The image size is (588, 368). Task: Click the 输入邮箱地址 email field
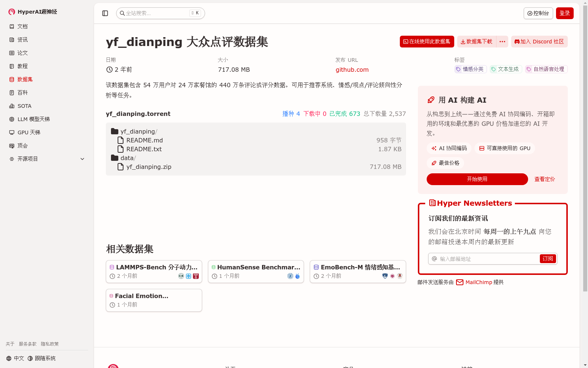[484, 259]
